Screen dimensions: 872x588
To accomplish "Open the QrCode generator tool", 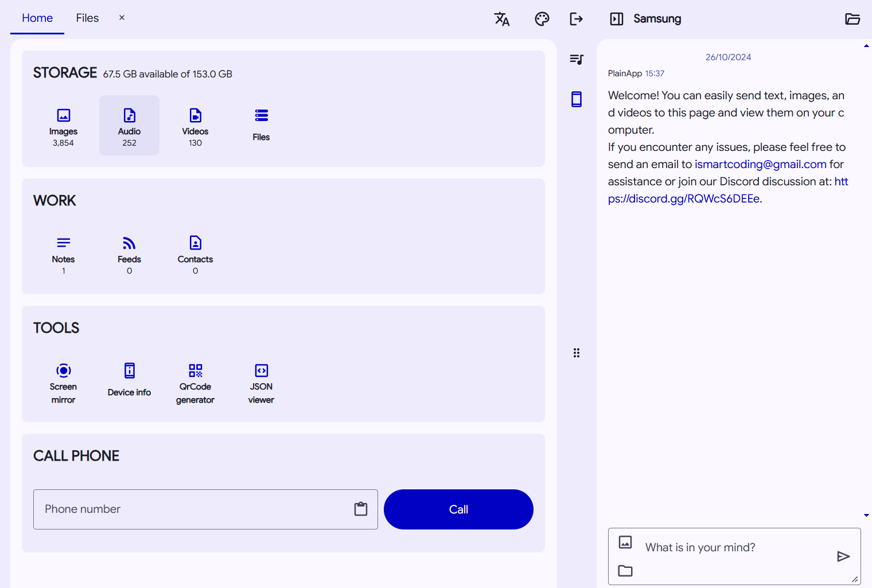I will click(x=195, y=381).
